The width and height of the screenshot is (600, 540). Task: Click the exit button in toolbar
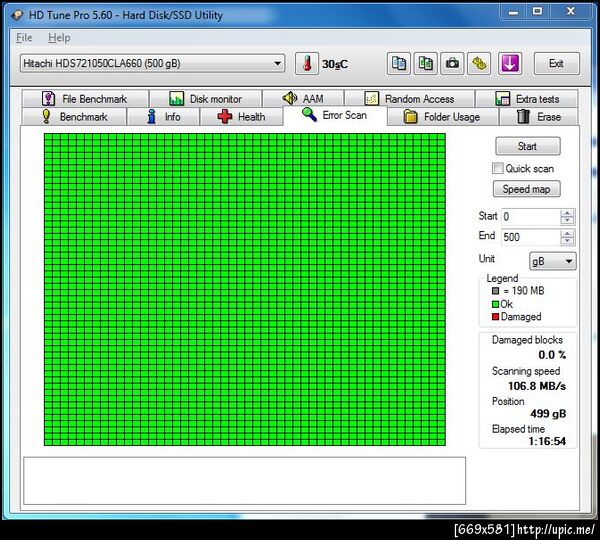click(x=556, y=64)
